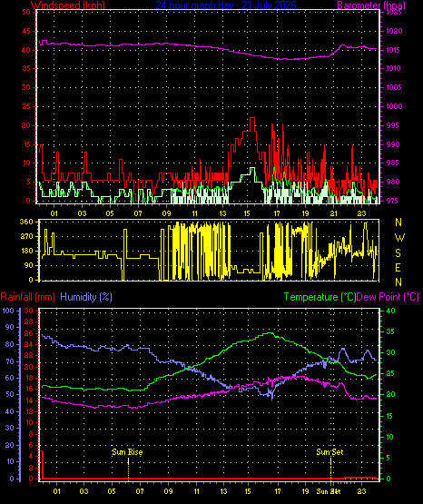Image resolution: width=423 pixels, height=504 pixels.
Task: Select the 'Rainfall (mm)' legend label
Action: tap(27, 297)
